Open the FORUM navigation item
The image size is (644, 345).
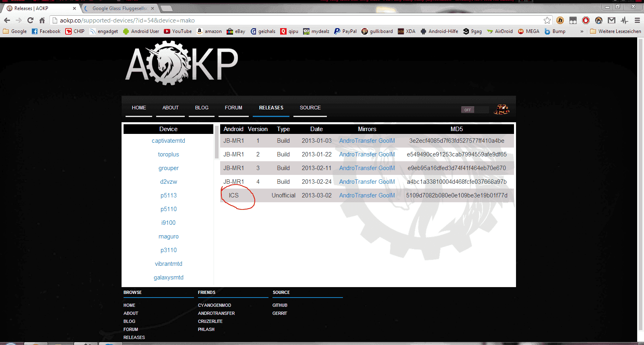point(233,108)
